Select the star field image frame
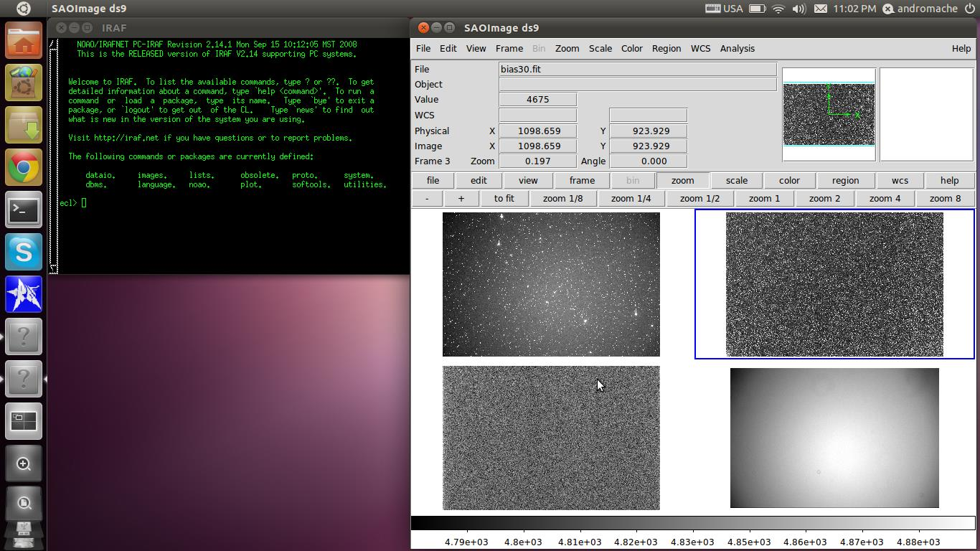This screenshot has width=980, height=551. coord(551,284)
